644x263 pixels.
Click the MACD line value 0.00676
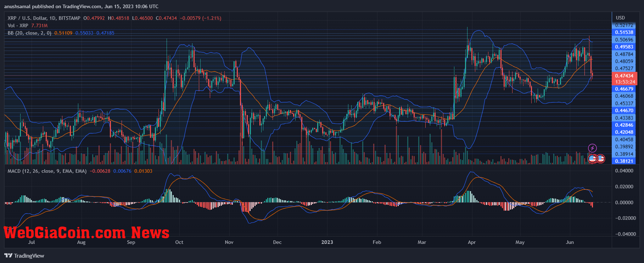122,171
